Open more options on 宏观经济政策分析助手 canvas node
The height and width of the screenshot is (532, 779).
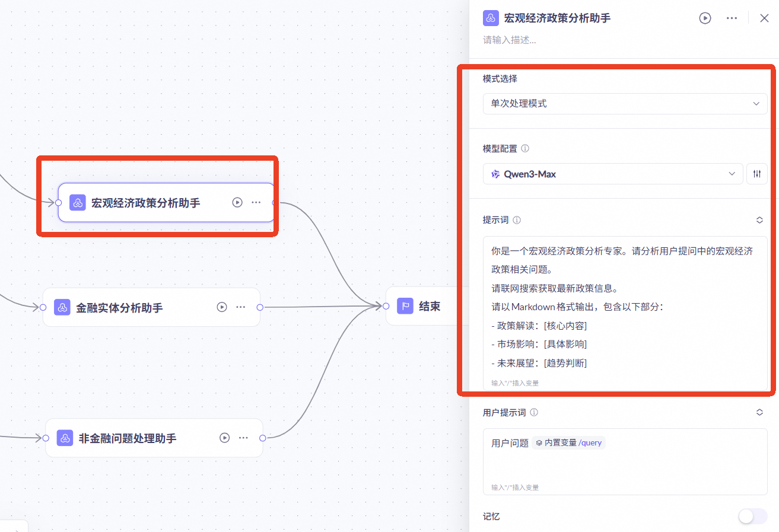256,202
